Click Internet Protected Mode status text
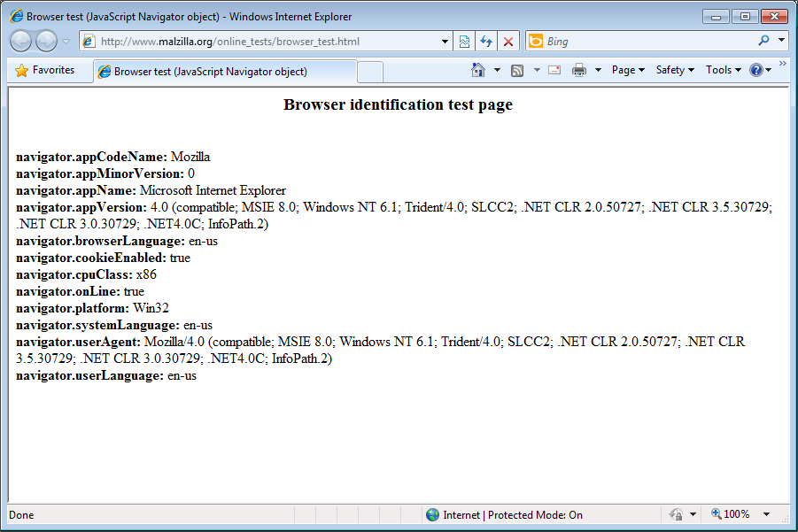Image resolution: width=798 pixels, height=532 pixels. pos(513,514)
